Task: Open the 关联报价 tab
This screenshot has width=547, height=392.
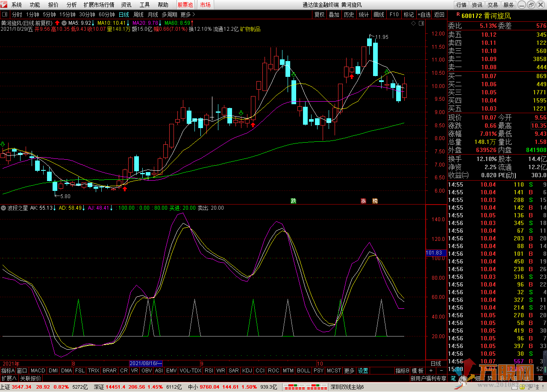Action: click(x=31, y=378)
